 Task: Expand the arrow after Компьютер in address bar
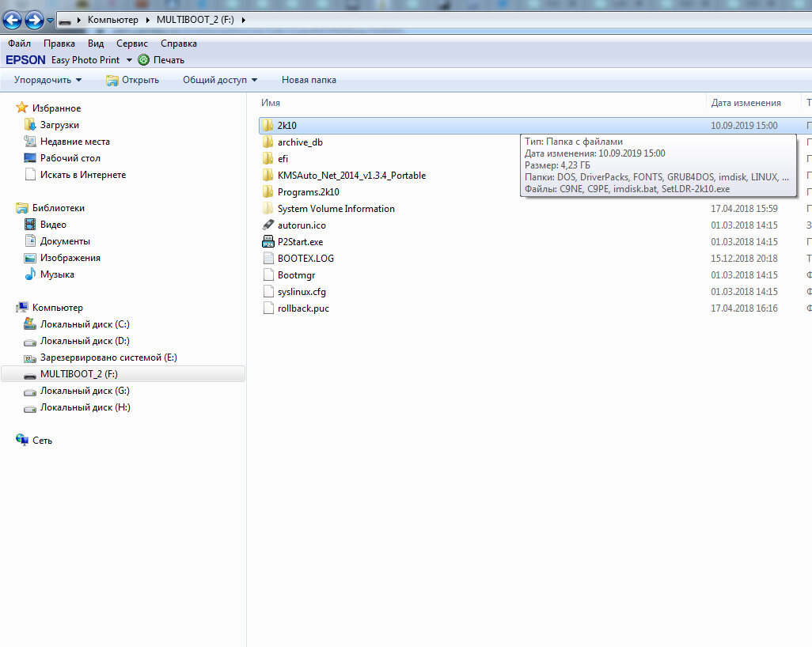point(147,21)
